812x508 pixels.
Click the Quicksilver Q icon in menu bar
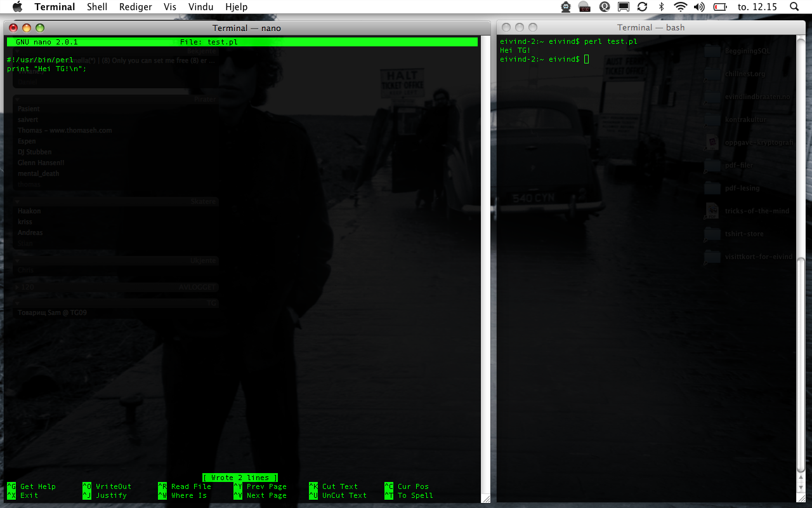[605, 7]
